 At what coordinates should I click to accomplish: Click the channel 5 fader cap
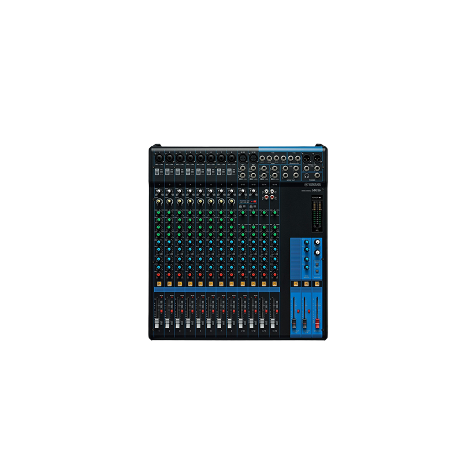click(198, 323)
